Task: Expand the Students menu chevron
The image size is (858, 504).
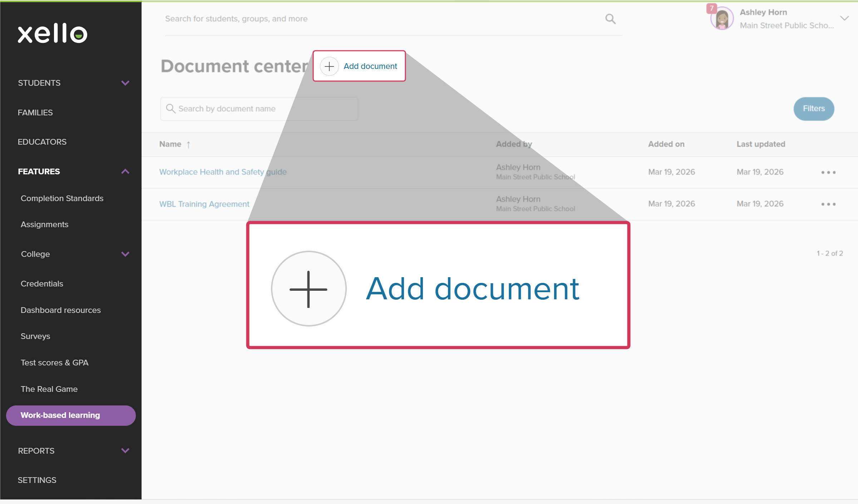Action: (125, 83)
